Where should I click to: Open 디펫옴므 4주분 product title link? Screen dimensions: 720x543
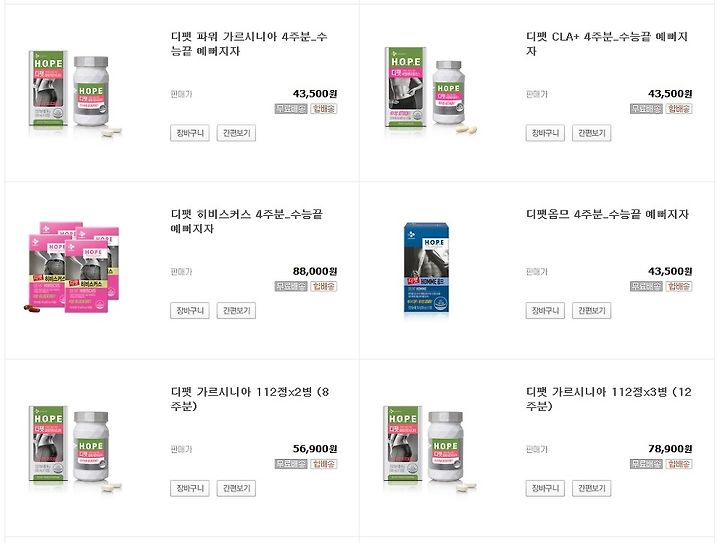(607, 214)
